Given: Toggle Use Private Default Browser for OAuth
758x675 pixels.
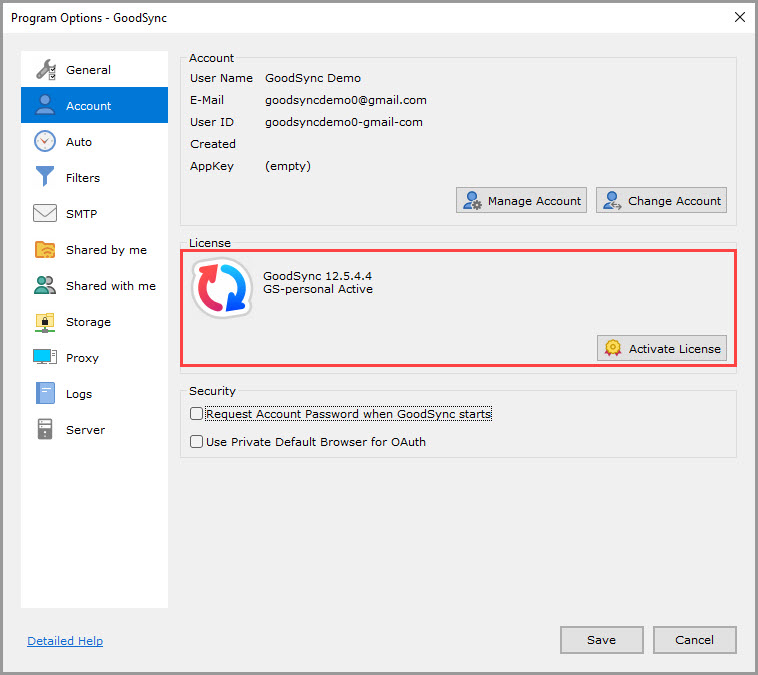Looking at the screenshot, I should [x=196, y=441].
